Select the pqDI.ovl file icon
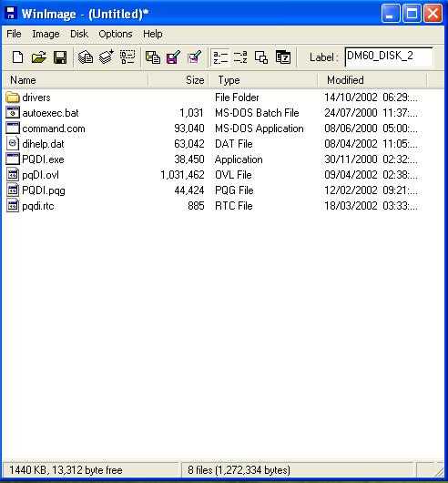Image resolution: width=448 pixels, height=483 pixels. click(x=13, y=175)
